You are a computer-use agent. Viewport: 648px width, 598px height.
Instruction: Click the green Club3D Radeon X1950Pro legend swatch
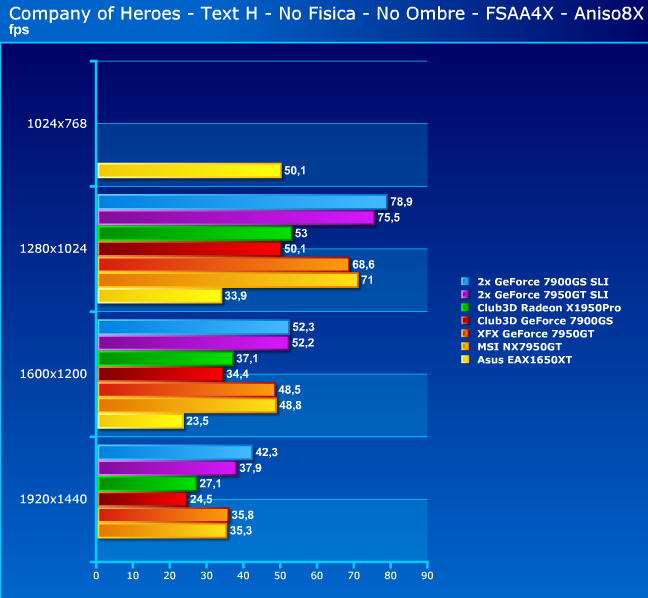click(x=465, y=307)
